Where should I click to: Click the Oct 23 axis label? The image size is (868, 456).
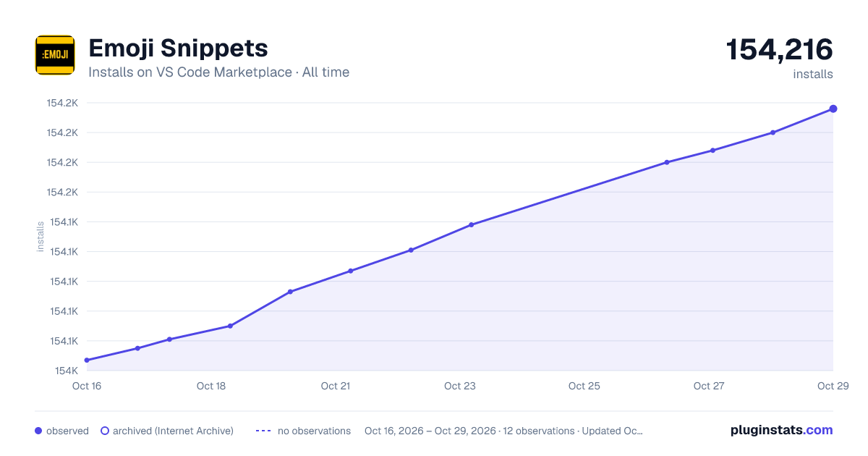[x=460, y=386]
